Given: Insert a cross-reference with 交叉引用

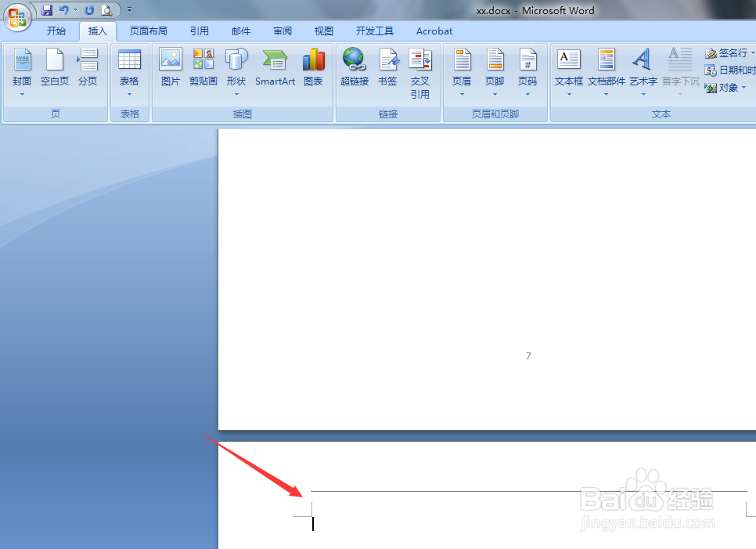Looking at the screenshot, I should point(420,74).
